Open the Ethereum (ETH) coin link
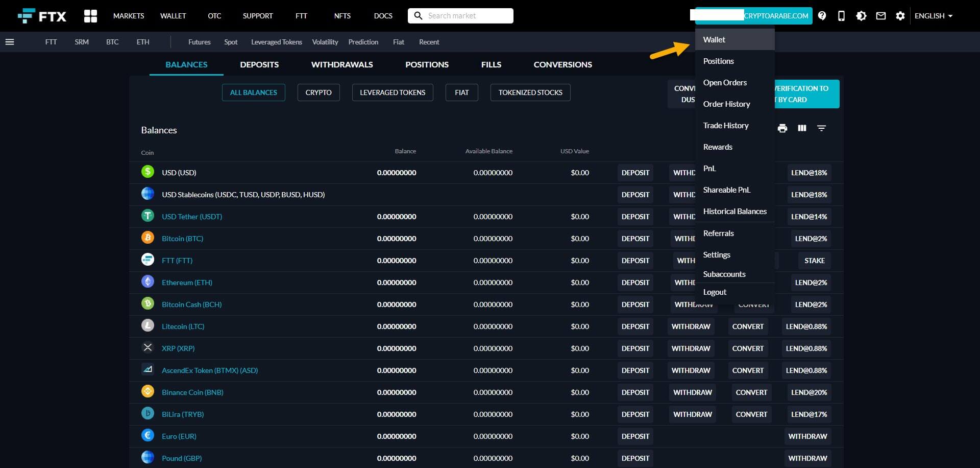This screenshot has height=468, width=980. (187, 283)
